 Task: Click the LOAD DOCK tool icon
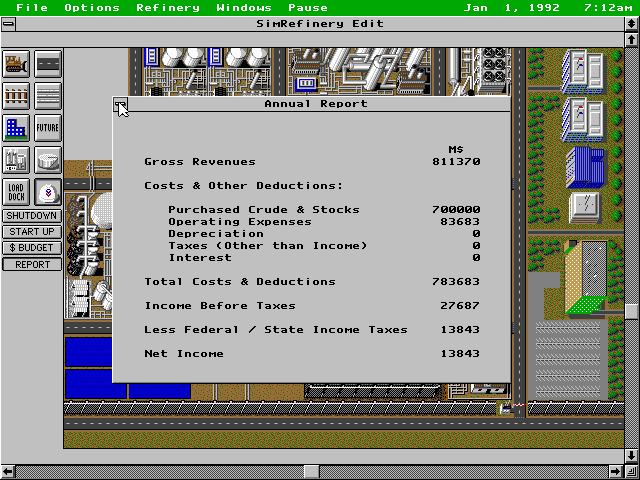(16, 192)
